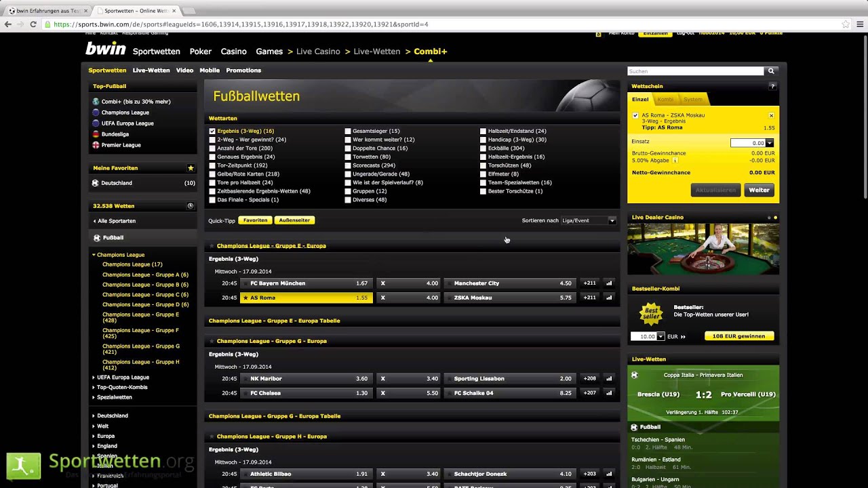The width and height of the screenshot is (868, 488).
Task: Open Champions League - Gruppe A (6) link
Action: point(145,274)
